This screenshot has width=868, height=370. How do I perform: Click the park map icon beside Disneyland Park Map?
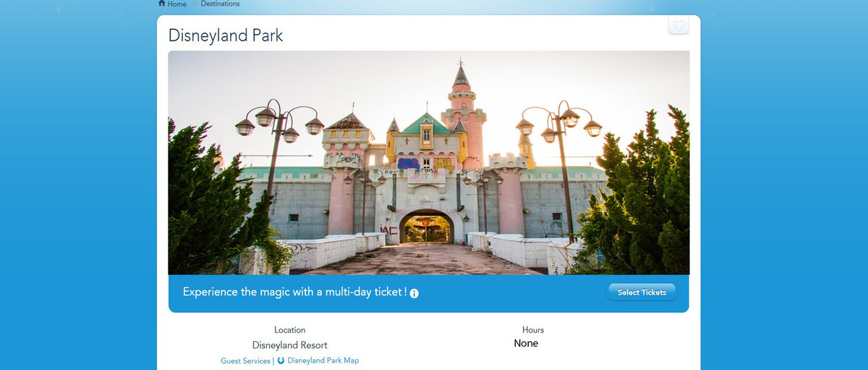(x=281, y=361)
